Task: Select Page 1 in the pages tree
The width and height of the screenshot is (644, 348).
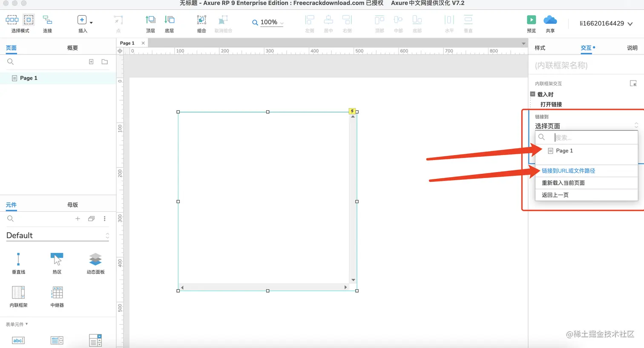Action: point(58,78)
